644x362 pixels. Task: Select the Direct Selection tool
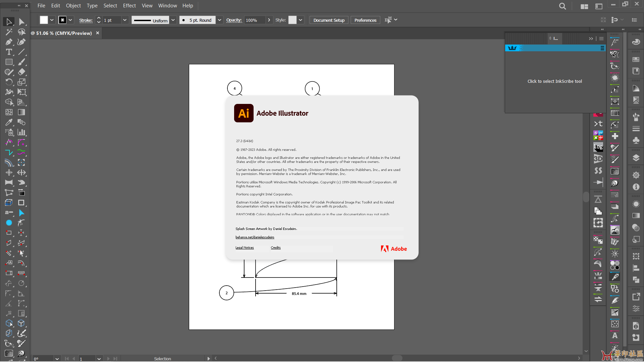pos(21,22)
